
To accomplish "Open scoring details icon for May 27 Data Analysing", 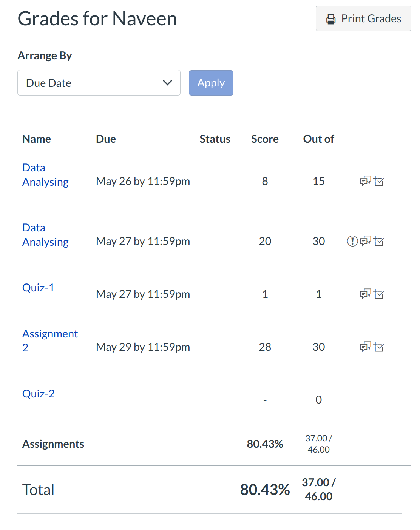I will coord(379,241).
